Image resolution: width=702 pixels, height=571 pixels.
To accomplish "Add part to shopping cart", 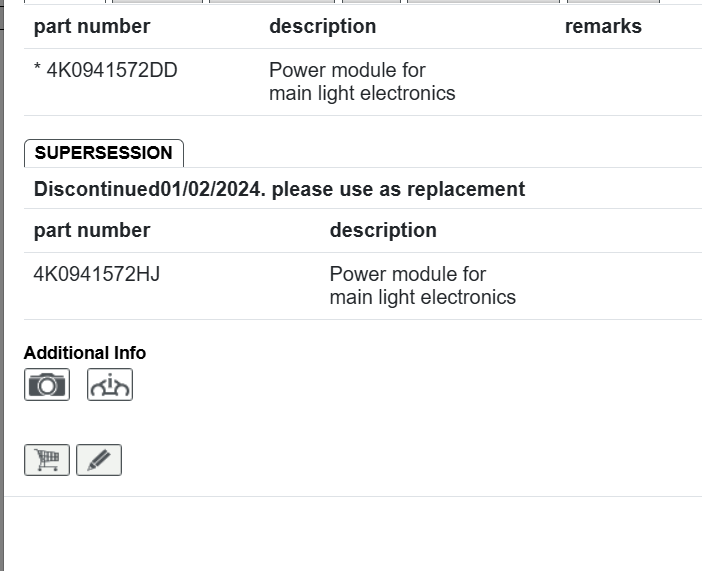I will point(47,460).
